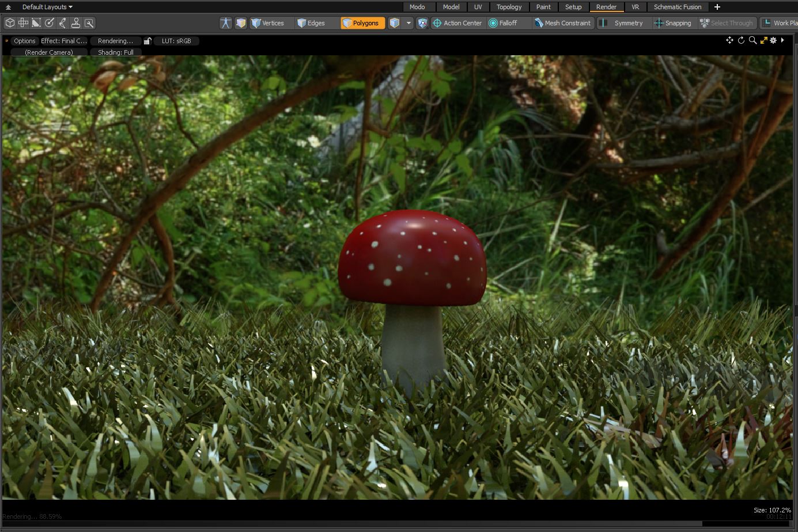Image resolution: width=798 pixels, height=532 pixels.
Task: Add a new layout tab with plus
Action: pos(717,7)
